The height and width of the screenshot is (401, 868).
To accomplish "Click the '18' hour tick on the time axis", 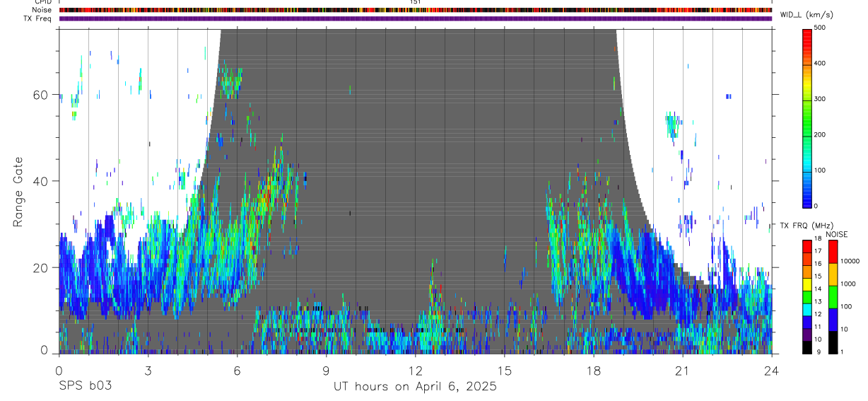I will pos(593,371).
